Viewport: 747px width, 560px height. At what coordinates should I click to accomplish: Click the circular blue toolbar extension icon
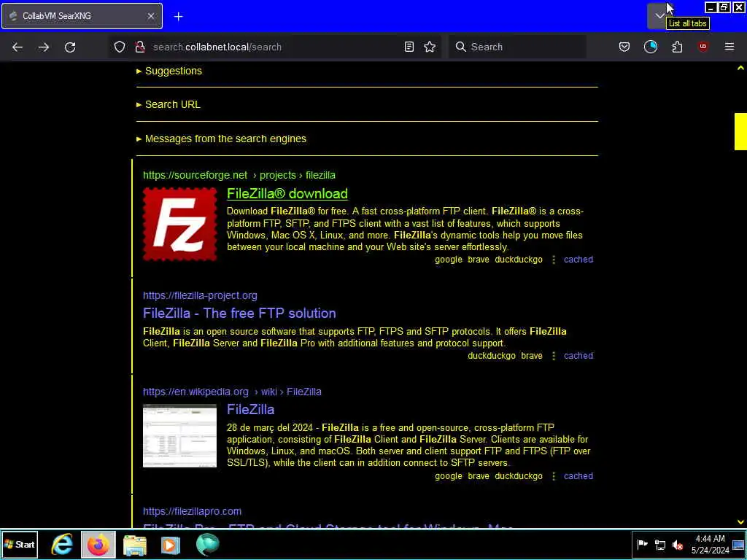[650, 47]
